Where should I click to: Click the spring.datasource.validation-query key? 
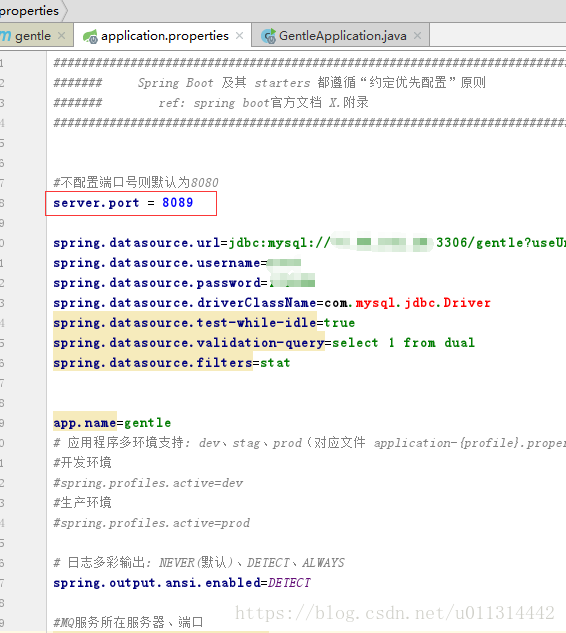click(189, 343)
